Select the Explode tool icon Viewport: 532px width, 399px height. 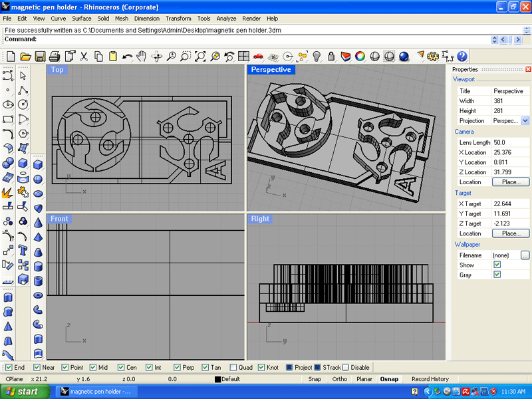pyautogui.click(x=7, y=192)
